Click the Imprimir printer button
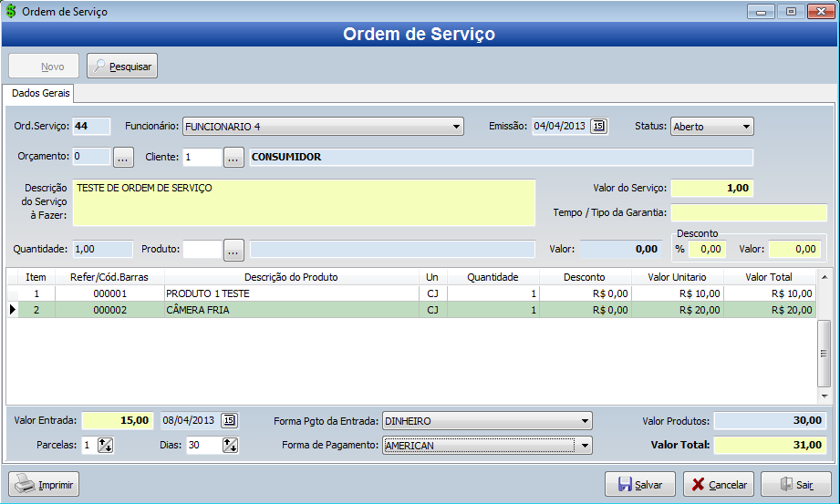The width and height of the screenshot is (840, 504). (45, 484)
